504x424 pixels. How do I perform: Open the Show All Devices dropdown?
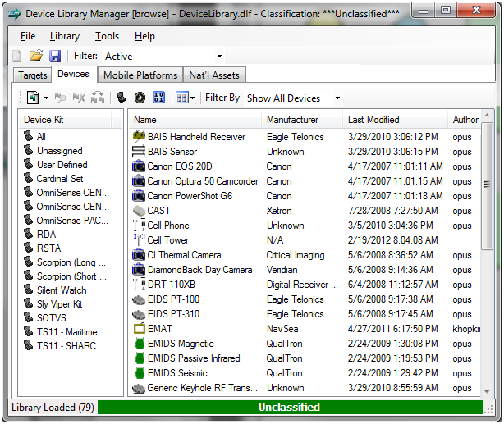click(x=337, y=98)
